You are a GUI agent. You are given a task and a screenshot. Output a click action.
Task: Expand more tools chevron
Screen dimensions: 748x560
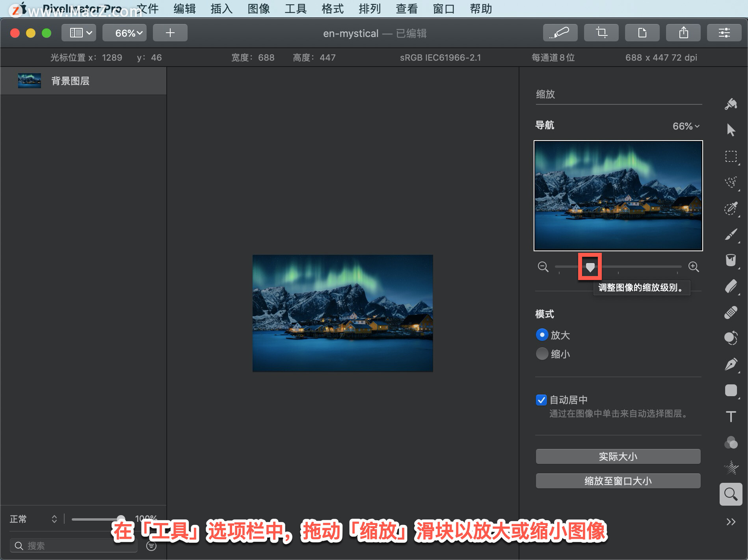tap(731, 522)
